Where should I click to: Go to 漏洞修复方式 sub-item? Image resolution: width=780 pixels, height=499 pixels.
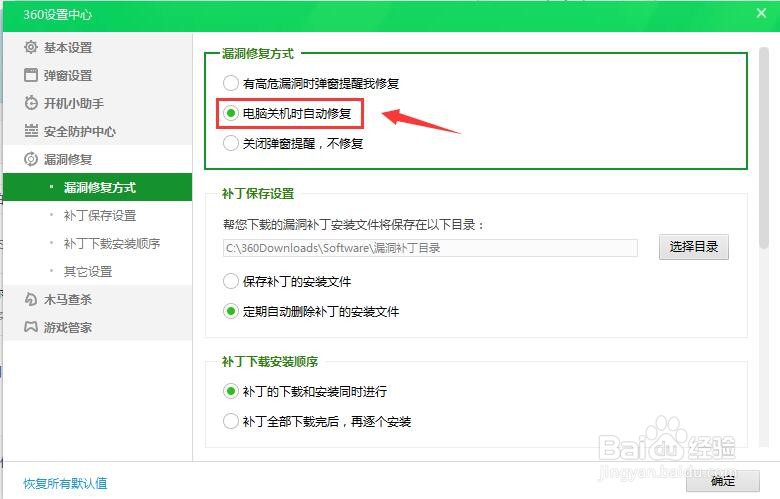pyautogui.click(x=98, y=187)
